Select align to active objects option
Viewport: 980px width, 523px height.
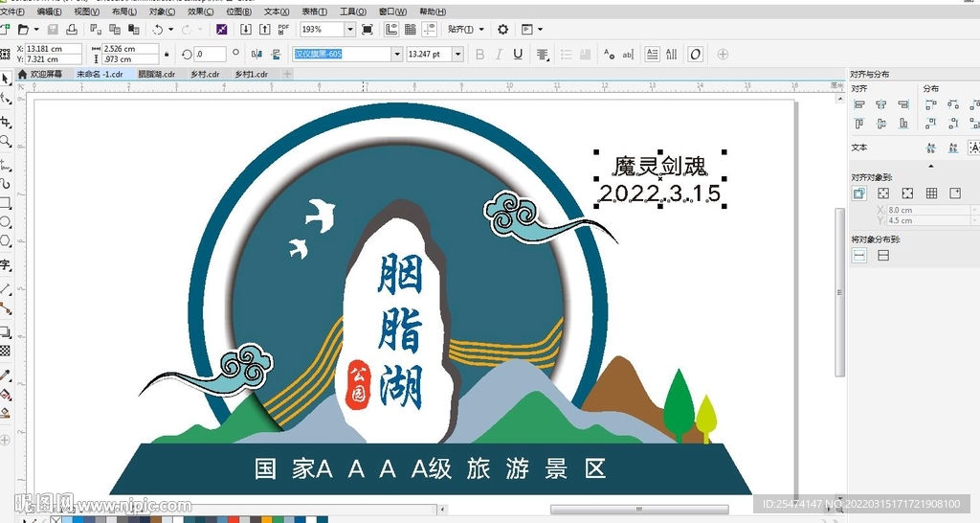pyautogui.click(x=859, y=193)
